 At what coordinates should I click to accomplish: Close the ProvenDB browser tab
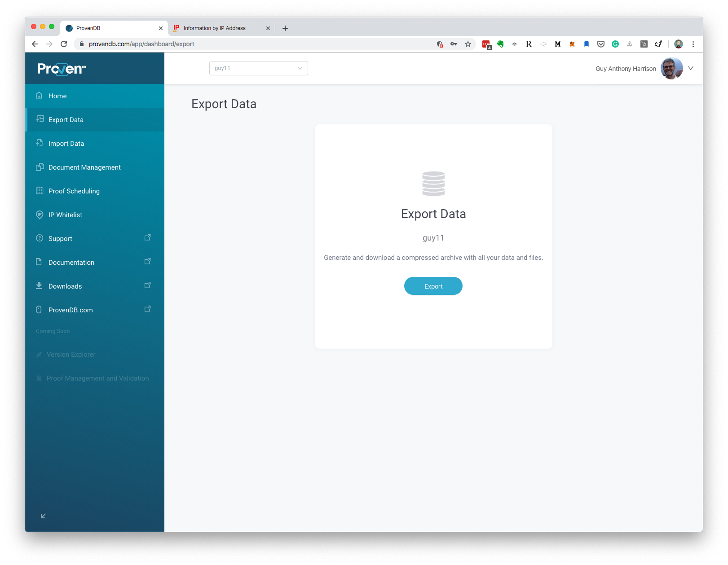[x=161, y=28]
